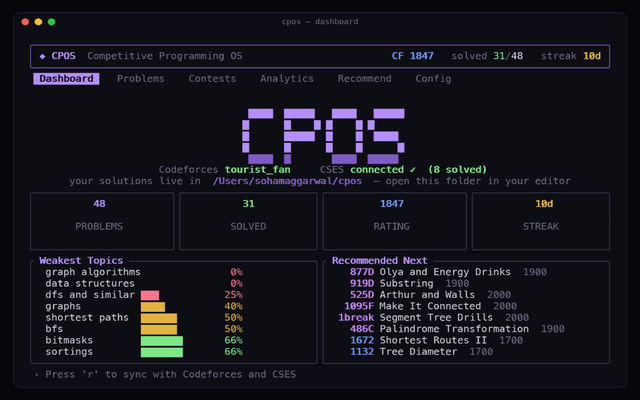This screenshot has height=400, width=640.
Task: Click the 0% value for graph algorithms
Action: 236,272
